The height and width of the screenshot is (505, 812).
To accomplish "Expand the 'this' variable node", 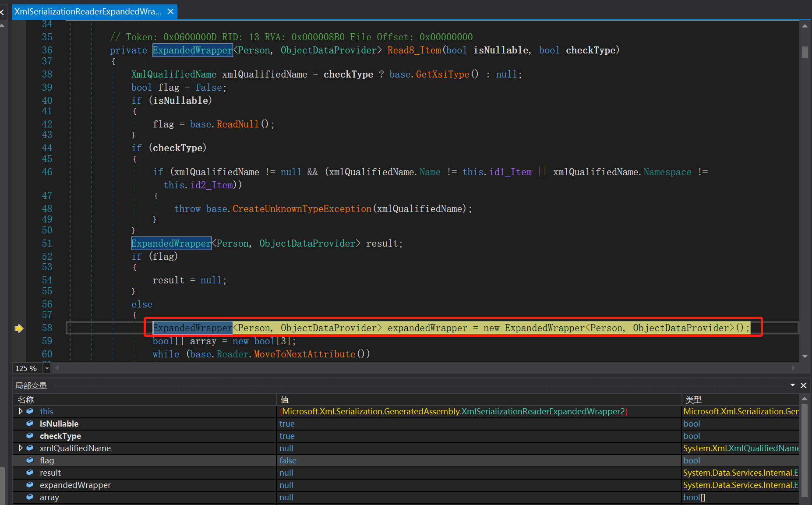I will pos(20,411).
